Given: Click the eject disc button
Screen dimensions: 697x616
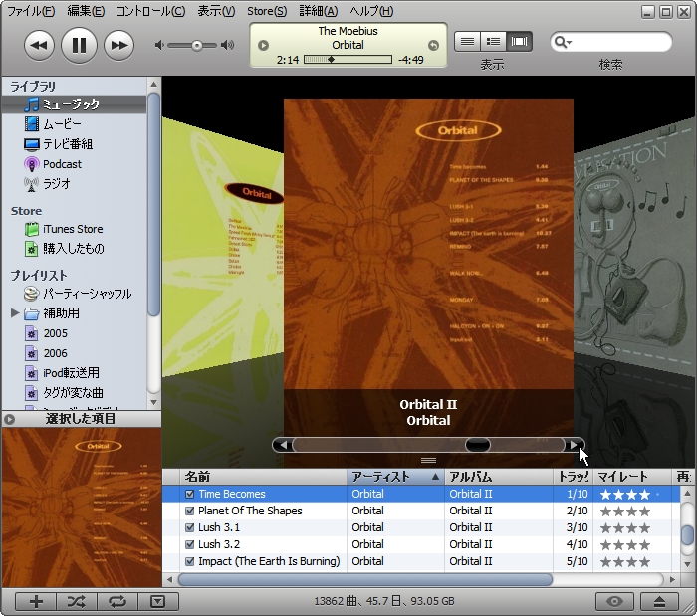Looking at the screenshot, I should (659, 602).
